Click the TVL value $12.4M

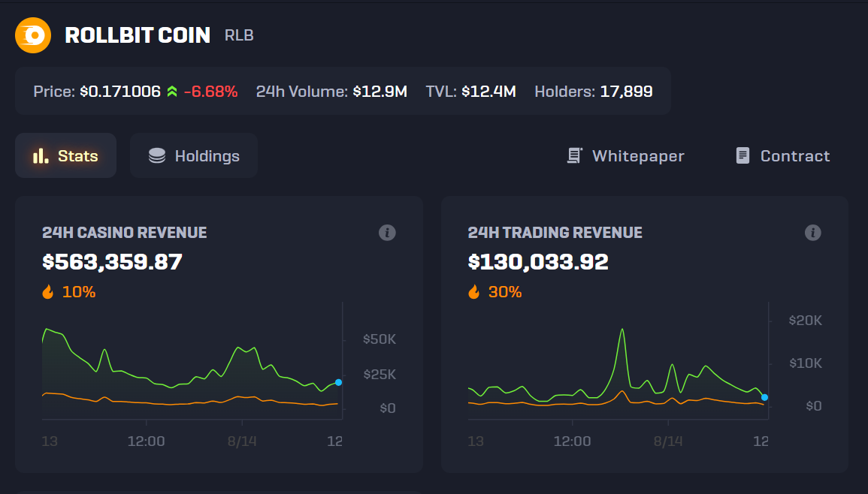click(x=488, y=92)
